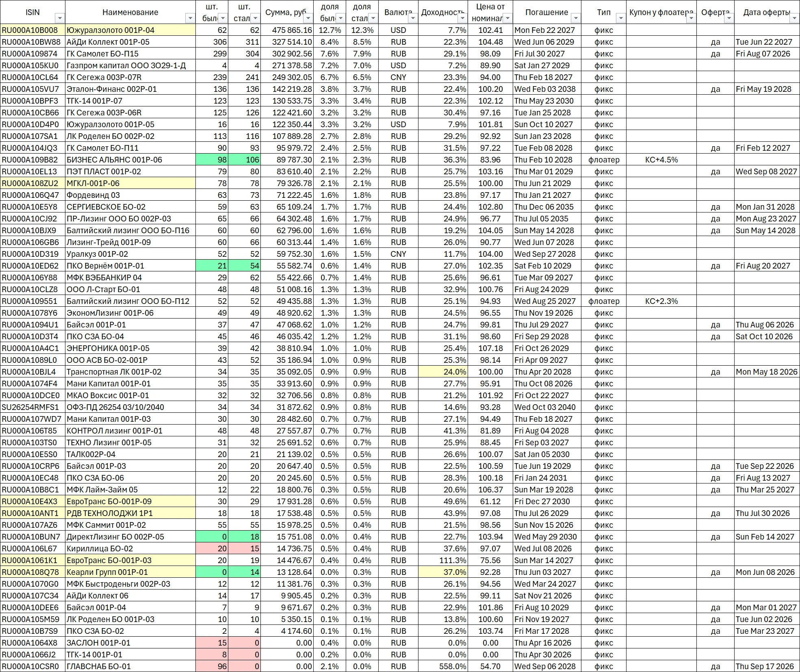Viewport: 800px width, 672px height.
Task: Click the Фордевинд 03 cell
Action: coord(130,195)
